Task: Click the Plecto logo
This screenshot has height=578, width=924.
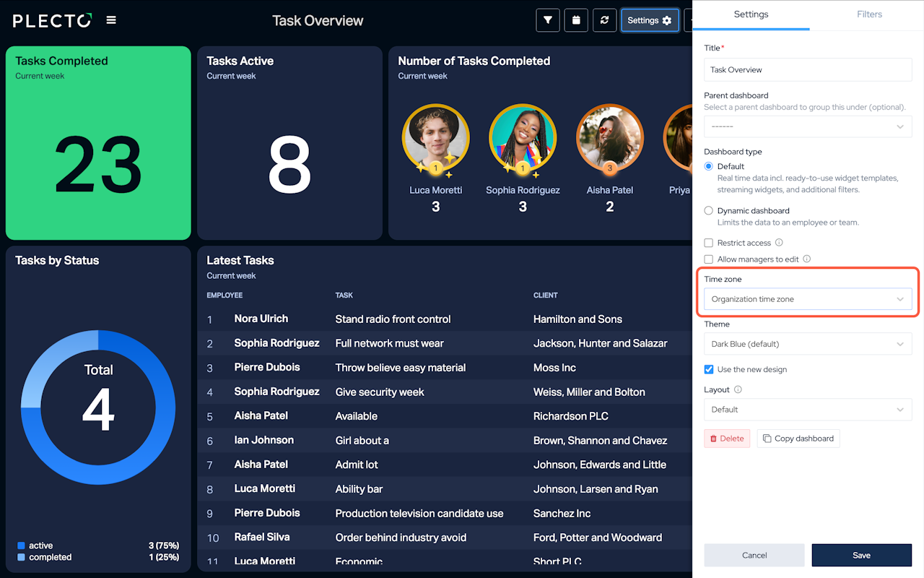Action: pos(52,20)
